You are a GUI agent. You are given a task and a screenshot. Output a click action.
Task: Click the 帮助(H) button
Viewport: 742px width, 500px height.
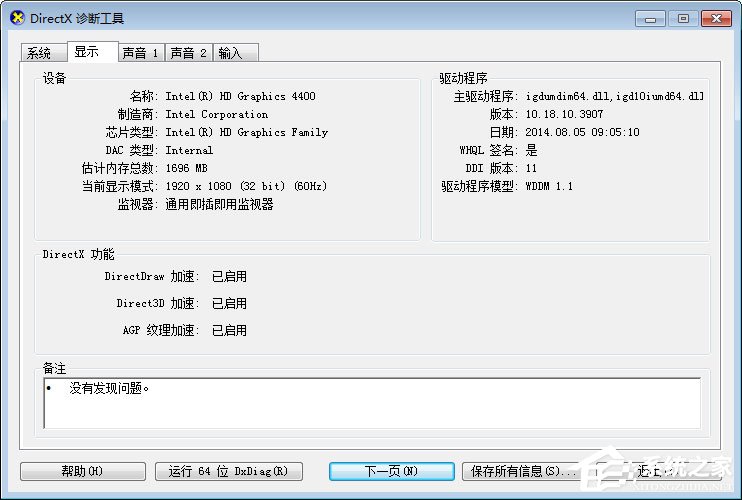pos(83,471)
